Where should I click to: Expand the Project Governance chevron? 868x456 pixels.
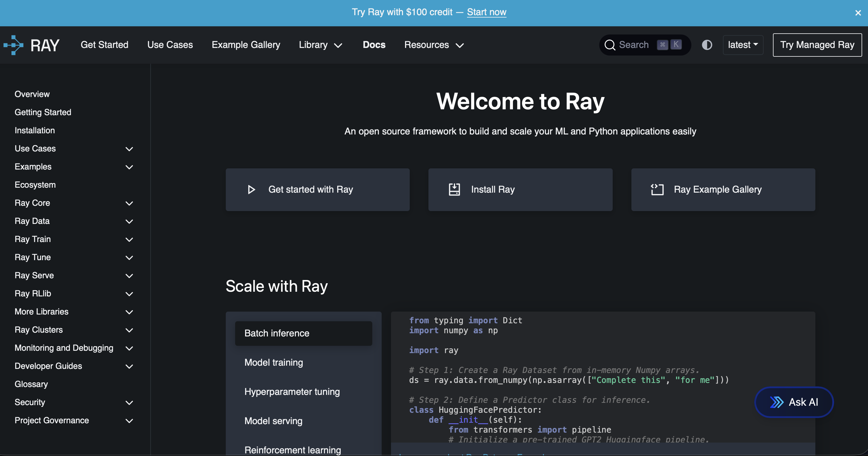click(x=129, y=421)
